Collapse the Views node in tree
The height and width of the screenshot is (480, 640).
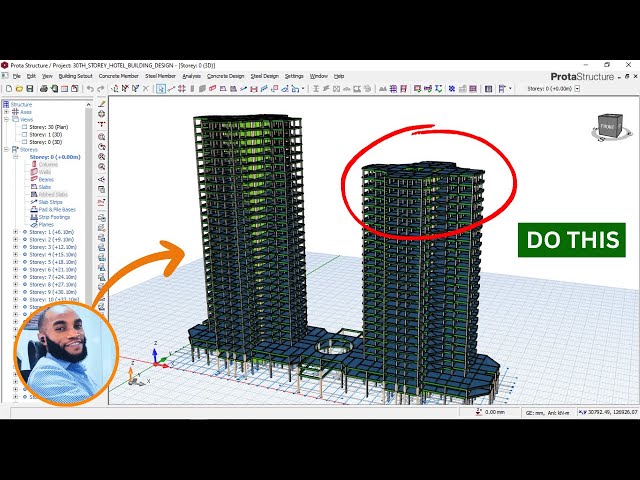point(6,120)
